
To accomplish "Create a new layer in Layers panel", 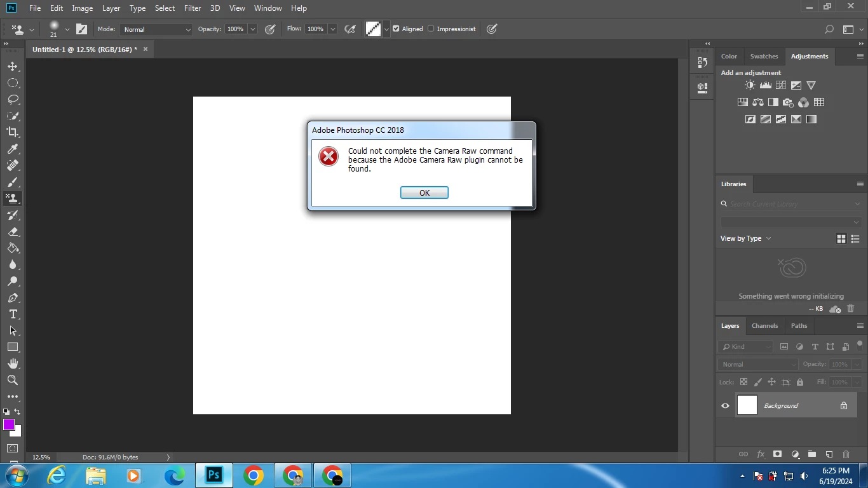I will pyautogui.click(x=829, y=454).
